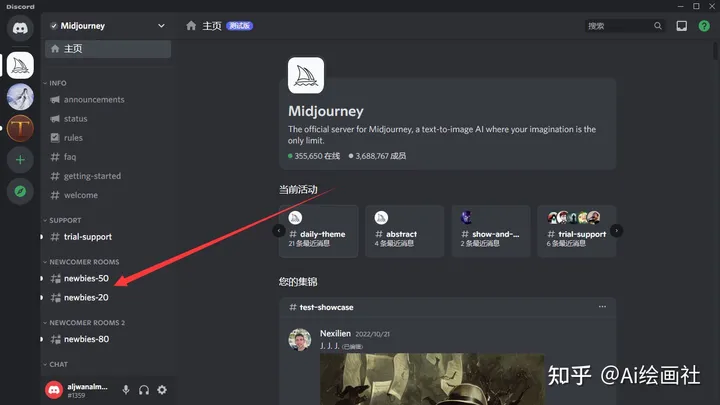Open the Midjourney server name dropdown
Image resolution: width=720 pixels, height=405 pixels.
point(108,25)
